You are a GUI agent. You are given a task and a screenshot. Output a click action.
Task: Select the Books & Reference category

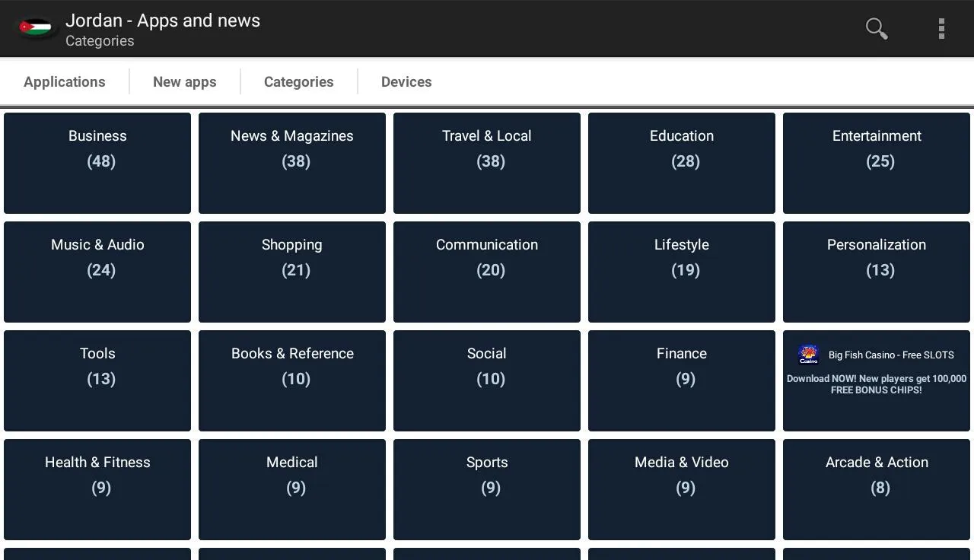pyautogui.click(x=292, y=380)
